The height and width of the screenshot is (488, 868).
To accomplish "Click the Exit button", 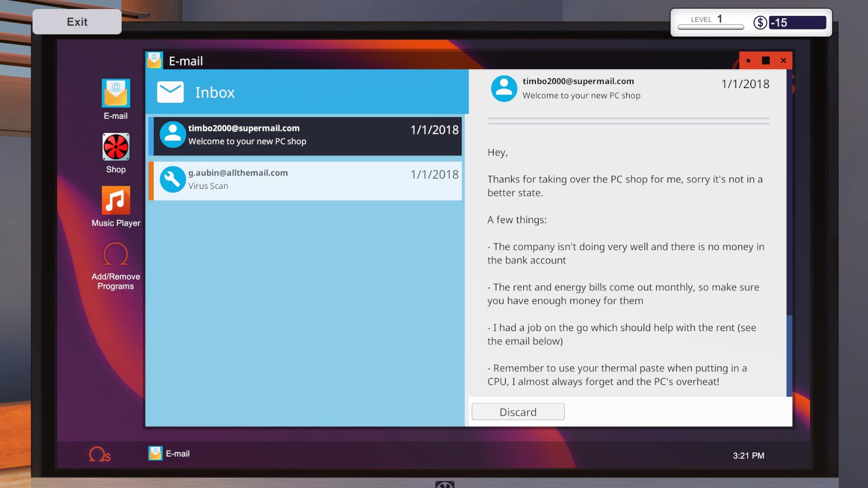I will tap(77, 22).
